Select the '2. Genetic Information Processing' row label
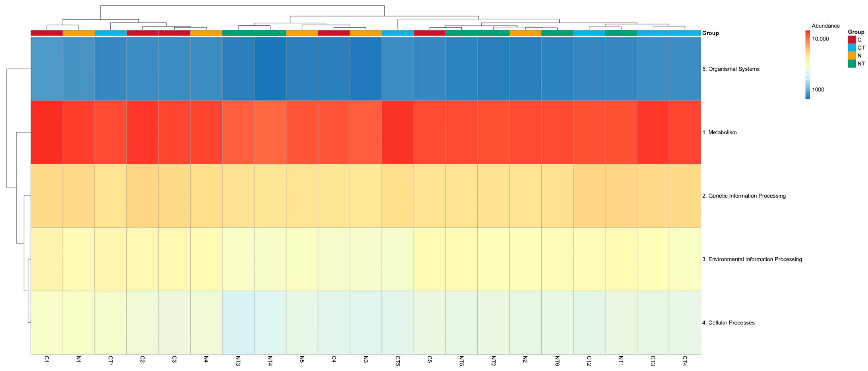Viewport: 868px width, 371px height. click(744, 196)
